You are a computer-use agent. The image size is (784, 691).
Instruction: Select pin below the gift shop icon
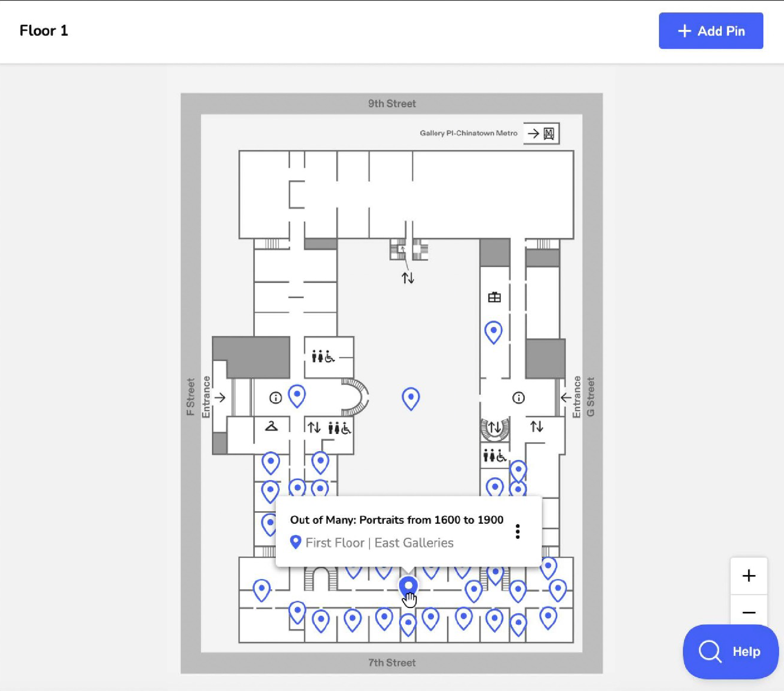[x=493, y=331]
